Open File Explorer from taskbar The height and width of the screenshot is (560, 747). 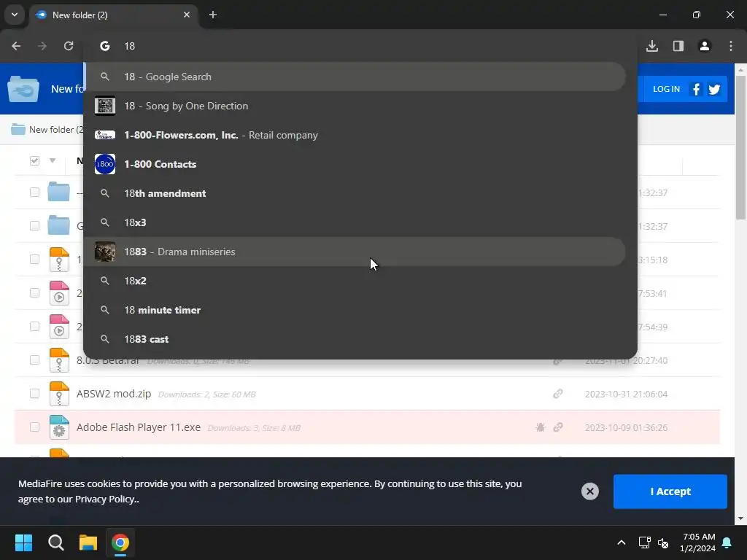pos(88,542)
